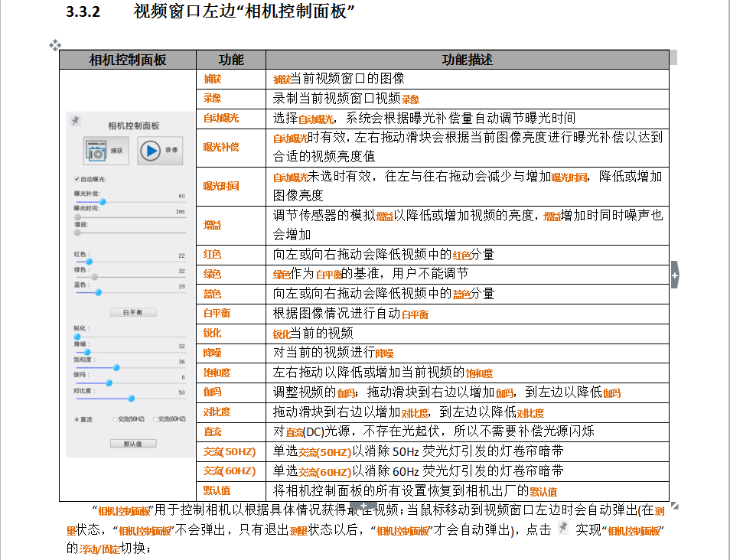The image size is (730, 560).
Task: Click the camera 捕获 capture button in the panel
Action: 106,151
